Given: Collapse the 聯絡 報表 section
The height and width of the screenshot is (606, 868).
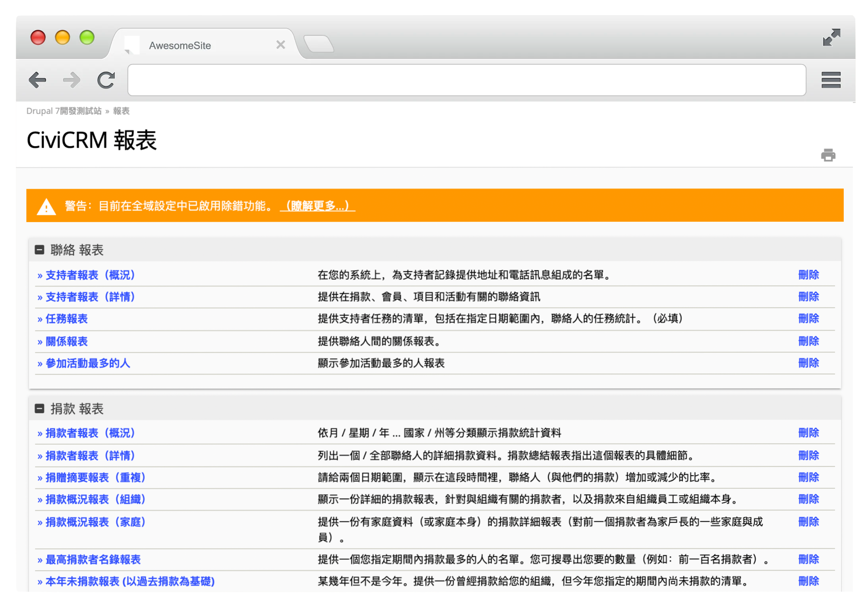Looking at the screenshot, I should click(x=39, y=250).
